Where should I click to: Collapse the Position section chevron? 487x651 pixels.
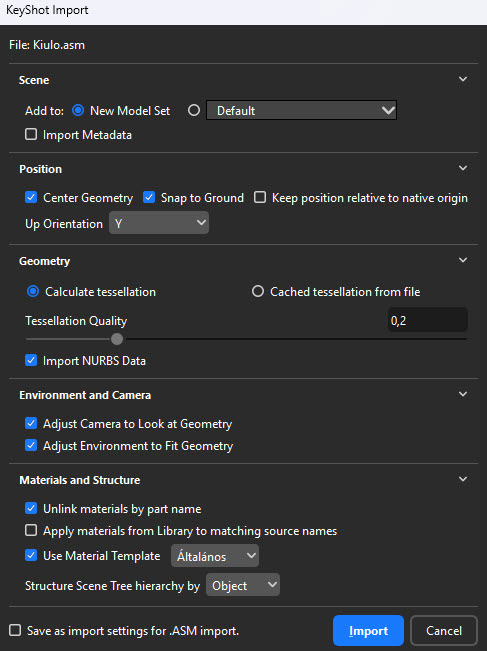point(463,168)
